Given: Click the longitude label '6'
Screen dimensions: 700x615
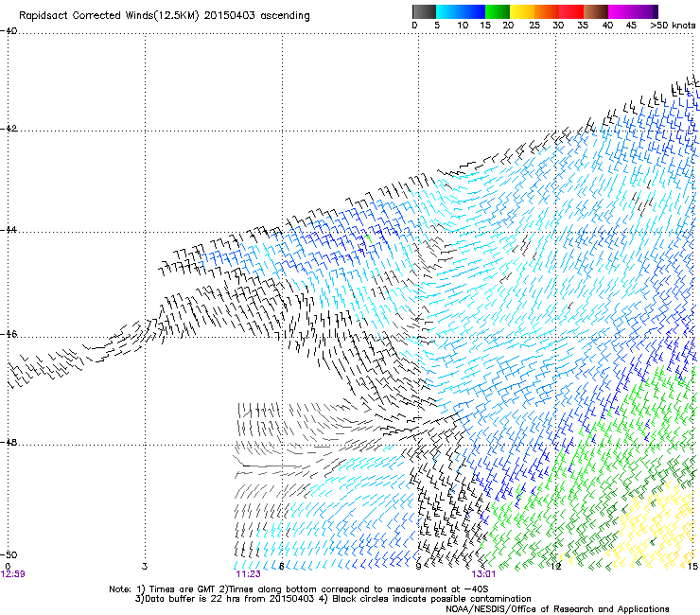Looking at the screenshot, I should tap(281, 567).
